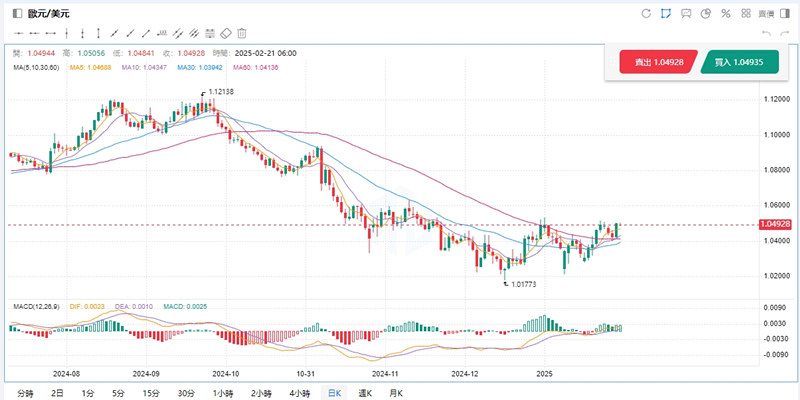Screen dimensions: 800x400
Task: Click the trash icon to delete drawings
Action: (242, 33)
